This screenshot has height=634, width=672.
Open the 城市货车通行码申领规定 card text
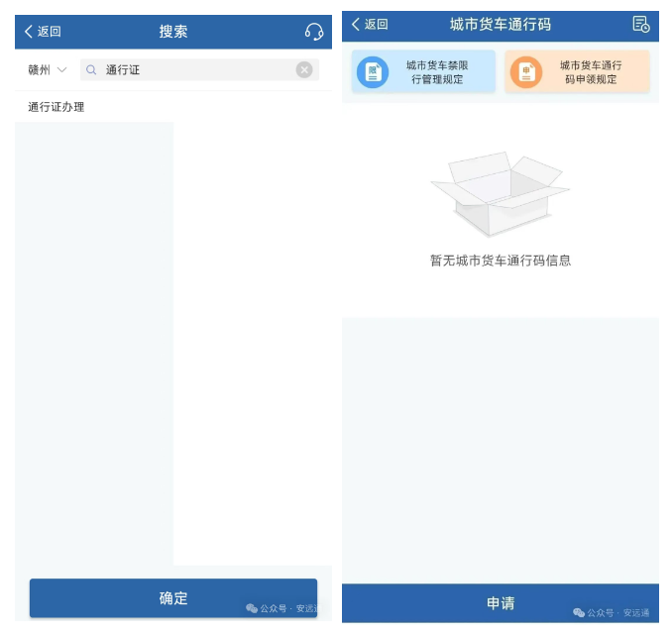pyautogui.click(x=591, y=72)
